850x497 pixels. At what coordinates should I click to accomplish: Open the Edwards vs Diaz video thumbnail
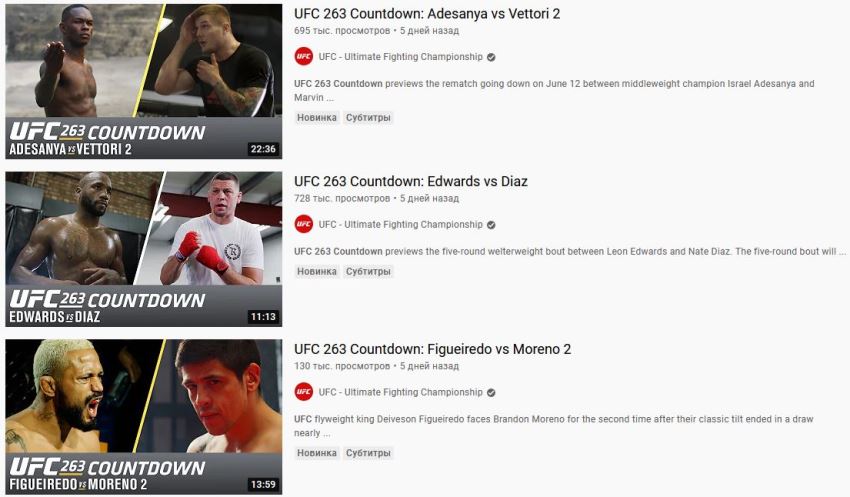(144, 249)
